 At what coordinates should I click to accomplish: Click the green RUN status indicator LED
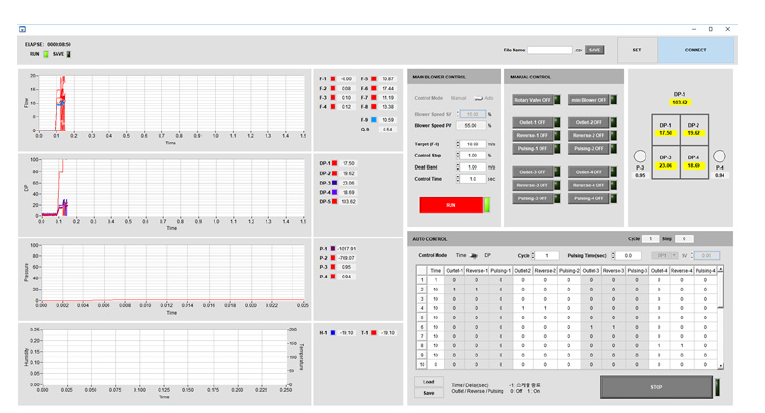tap(45, 54)
